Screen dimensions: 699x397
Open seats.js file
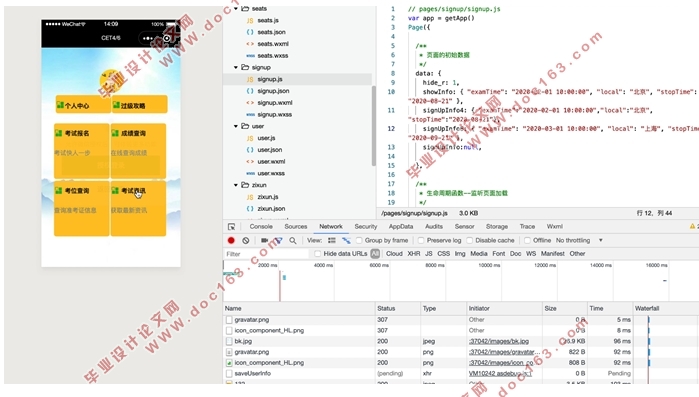point(267,20)
